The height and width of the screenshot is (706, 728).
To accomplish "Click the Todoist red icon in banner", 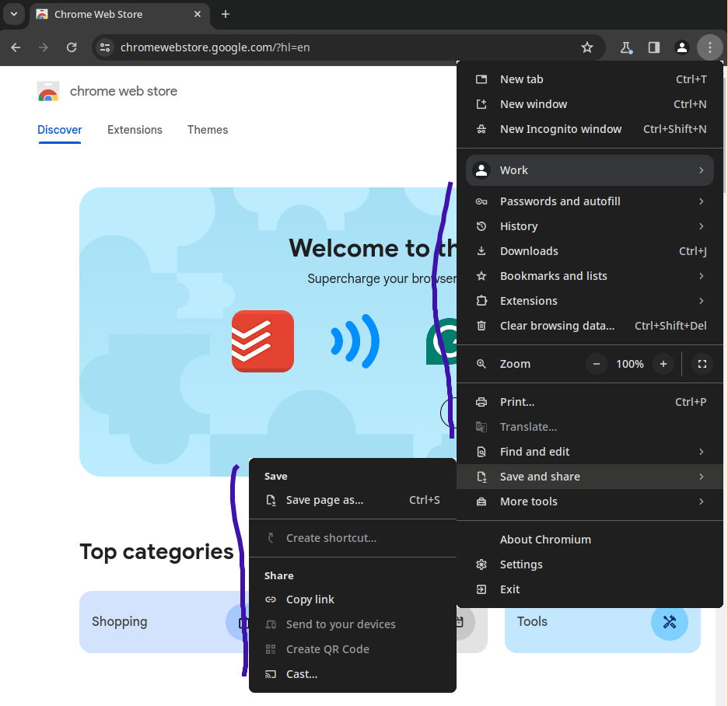I will coord(263,341).
